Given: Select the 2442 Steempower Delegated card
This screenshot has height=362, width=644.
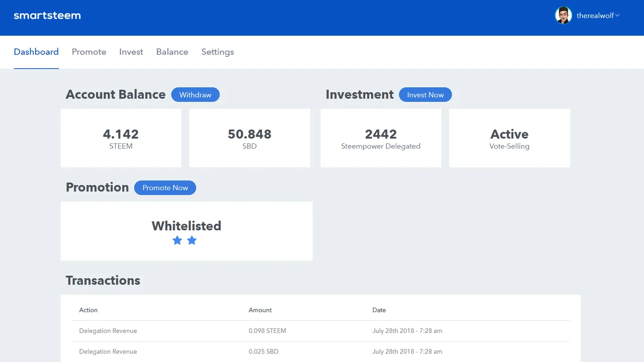Looking at the screenshot, I should (x=381, y=138).
